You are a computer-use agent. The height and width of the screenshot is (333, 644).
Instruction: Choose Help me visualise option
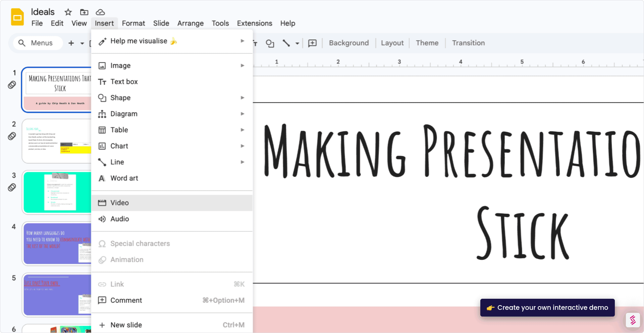point(172,41)
